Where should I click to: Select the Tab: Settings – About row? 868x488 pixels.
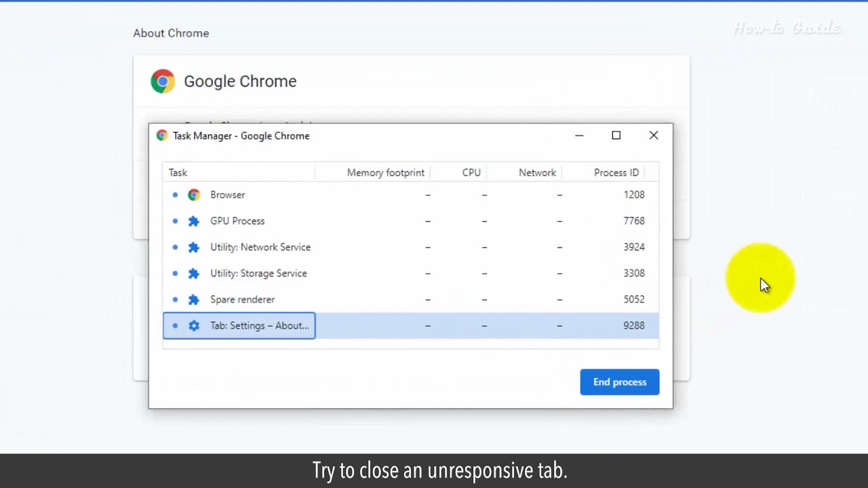click(x=411, y=326)
